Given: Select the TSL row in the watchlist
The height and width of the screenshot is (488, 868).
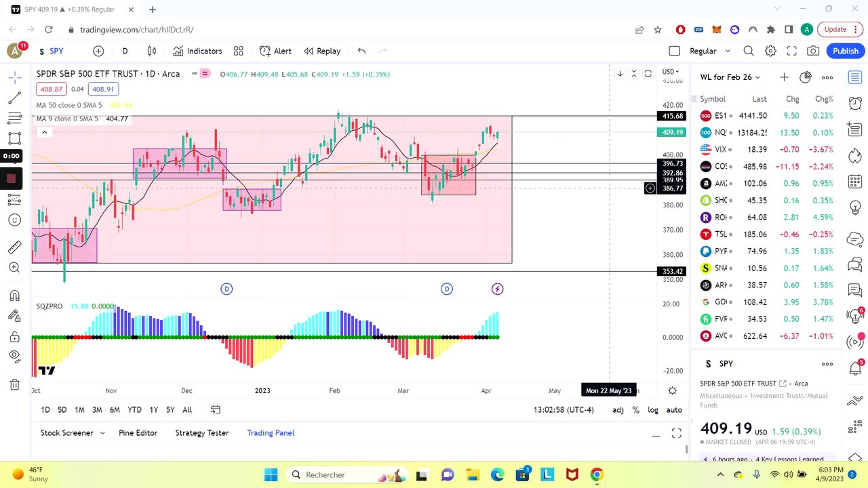Looking at the screenshot, I should (767, 234).
